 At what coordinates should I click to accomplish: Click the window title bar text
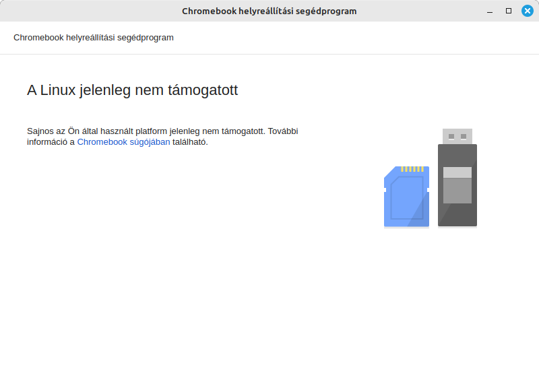point(269,11)
